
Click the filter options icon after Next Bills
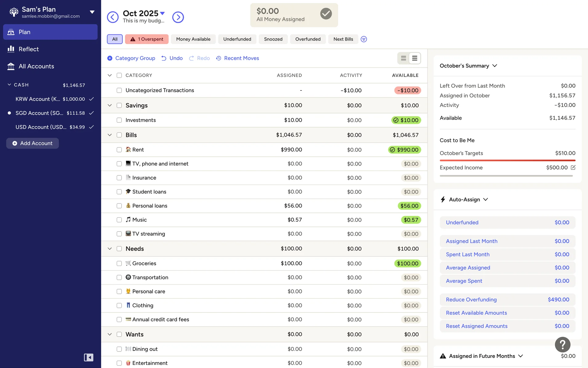[364, 39]
